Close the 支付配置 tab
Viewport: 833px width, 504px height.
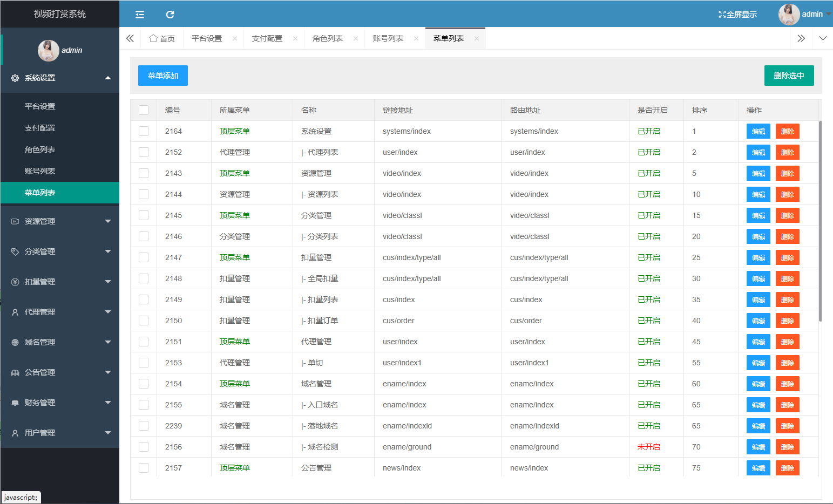point(295,38)
